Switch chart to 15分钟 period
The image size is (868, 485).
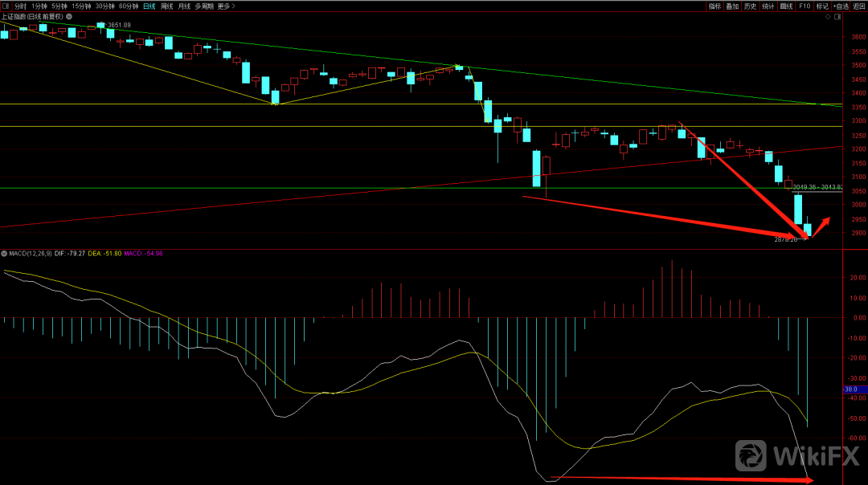click(81, 6)
